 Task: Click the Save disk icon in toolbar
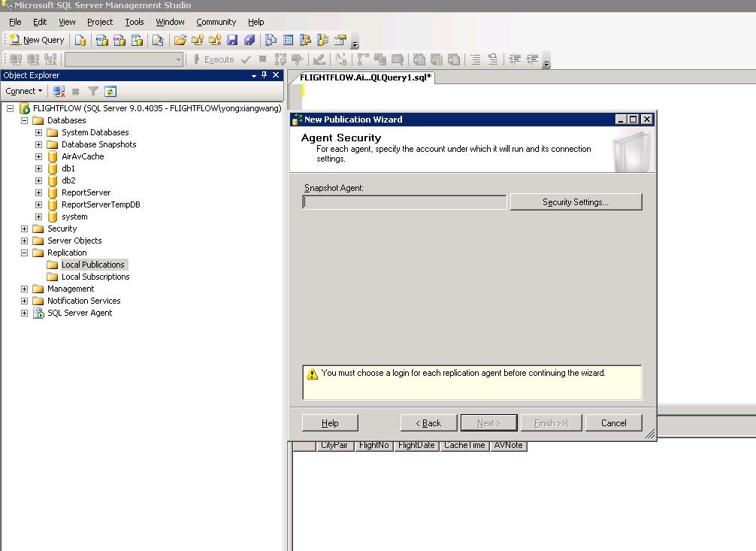(x=232, y=40)
